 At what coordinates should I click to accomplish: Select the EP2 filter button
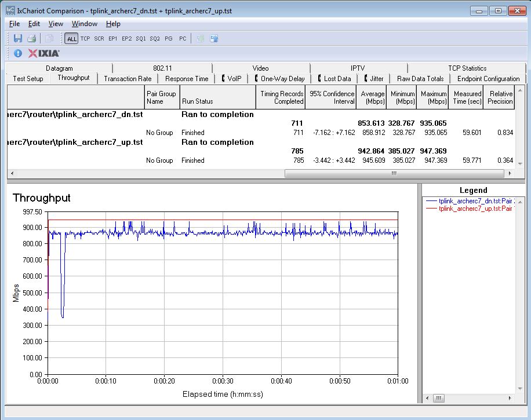[x=126, y=39]
